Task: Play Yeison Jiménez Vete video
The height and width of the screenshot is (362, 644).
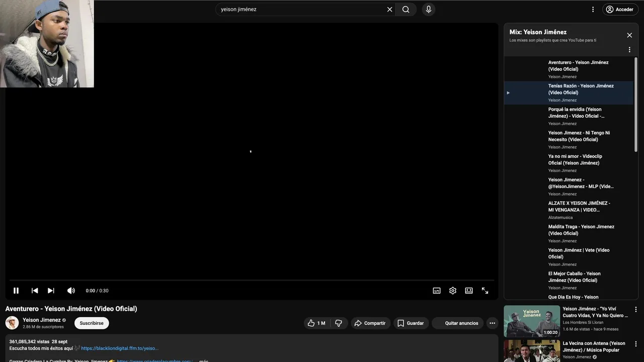Action: [569, 257]
